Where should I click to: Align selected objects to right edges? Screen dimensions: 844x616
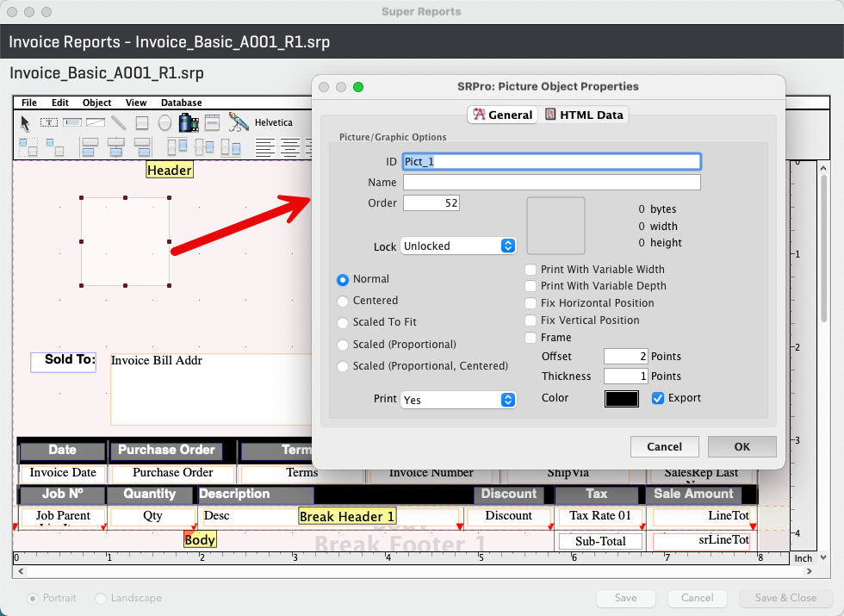141,147
